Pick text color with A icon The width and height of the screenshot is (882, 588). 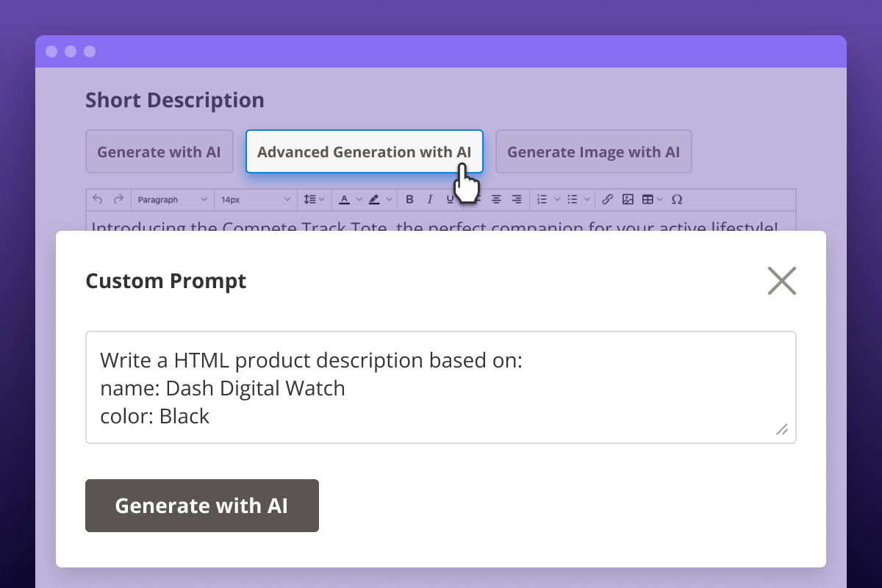click(x=345, y=199)
